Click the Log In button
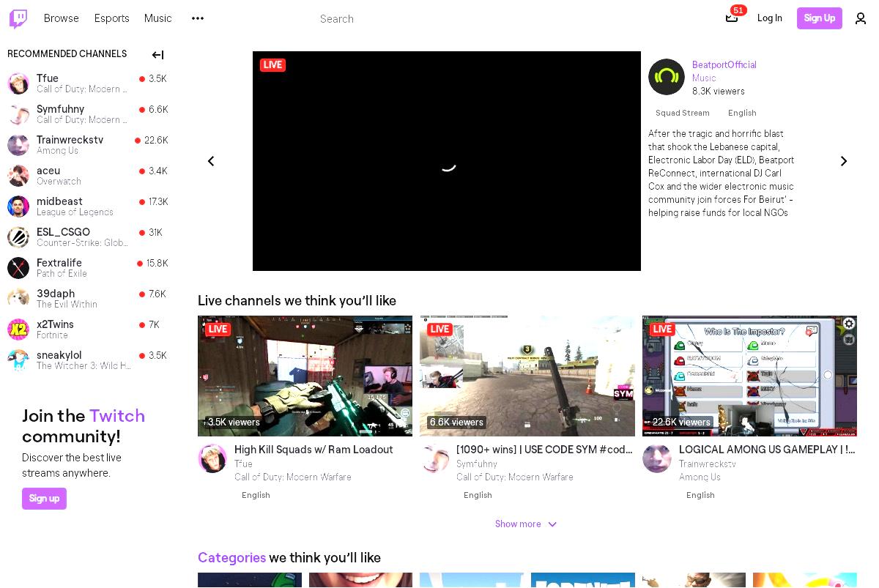 (x=770, y=18)
